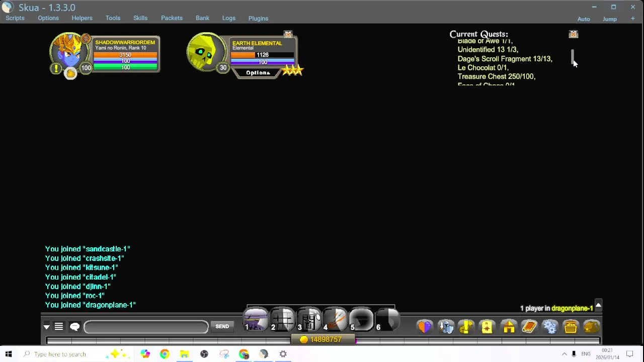Click 'You joined "sandcastle-1"' chat line
This screenshot has height=362, width=644.
coord(88,249)
